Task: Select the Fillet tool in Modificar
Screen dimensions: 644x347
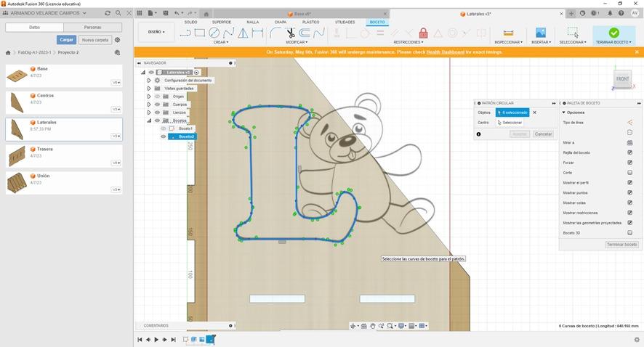Action: [275, 33]
